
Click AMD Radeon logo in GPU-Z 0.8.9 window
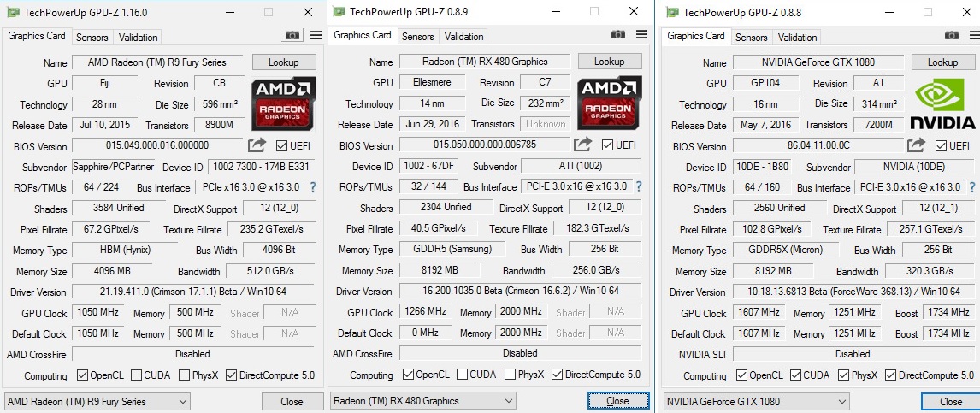(610, 103)
